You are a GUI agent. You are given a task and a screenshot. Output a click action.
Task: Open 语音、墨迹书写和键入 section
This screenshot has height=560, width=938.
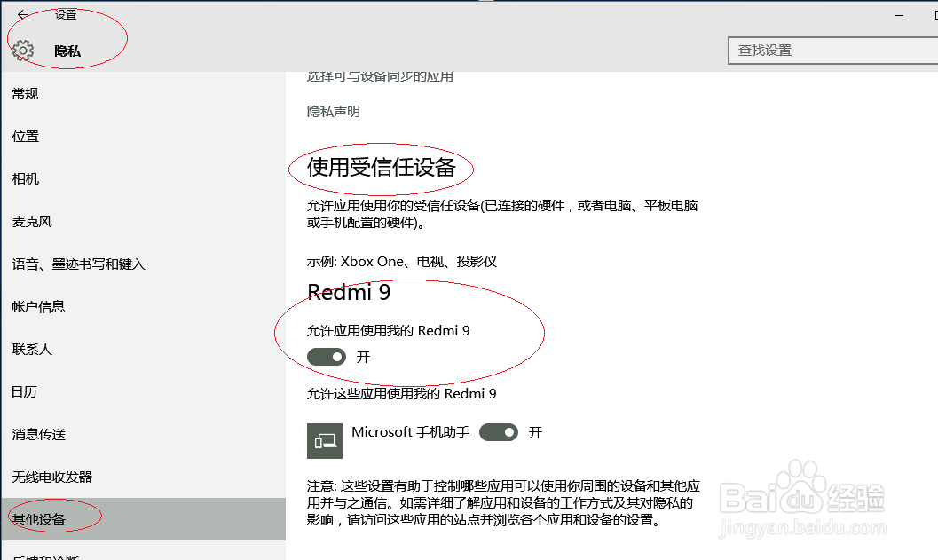144,264
